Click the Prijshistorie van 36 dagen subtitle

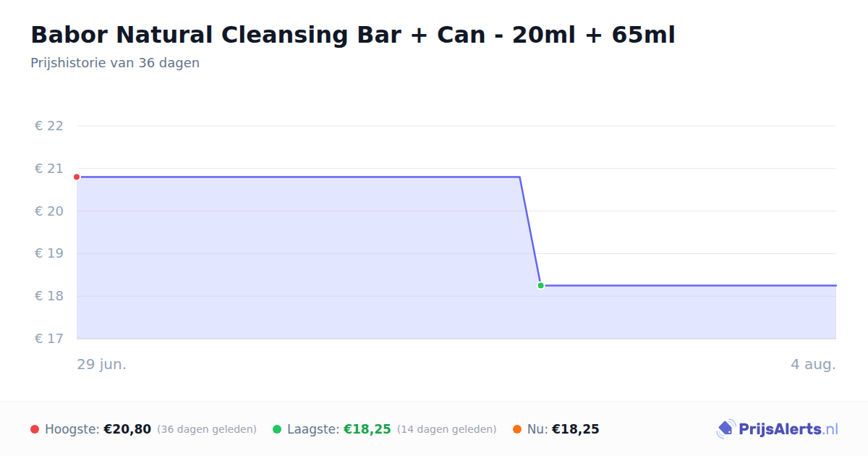115,63
